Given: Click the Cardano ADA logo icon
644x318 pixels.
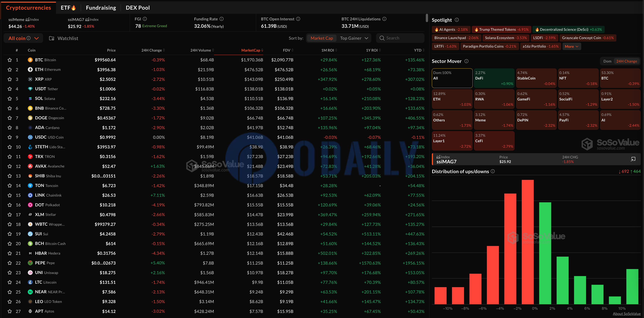Looking at the screenshot, I should coord(30,127).
